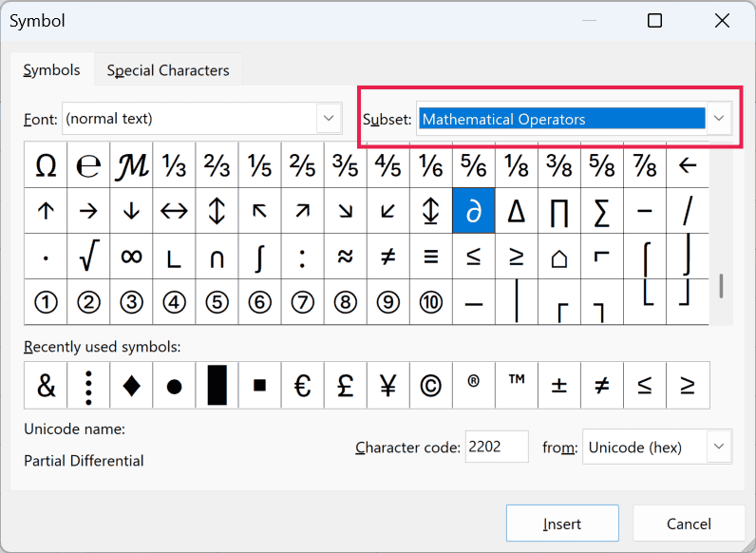This screenshot has height=553, width=756.
Task: Select the leftwards arrow symbol
Action: pos(688,165)
